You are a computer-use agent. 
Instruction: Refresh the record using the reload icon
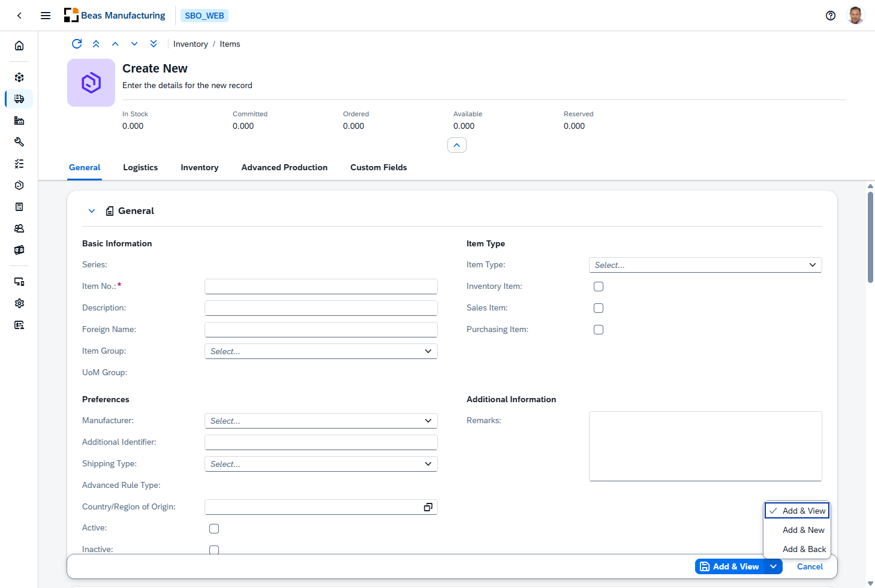[77, 44]
